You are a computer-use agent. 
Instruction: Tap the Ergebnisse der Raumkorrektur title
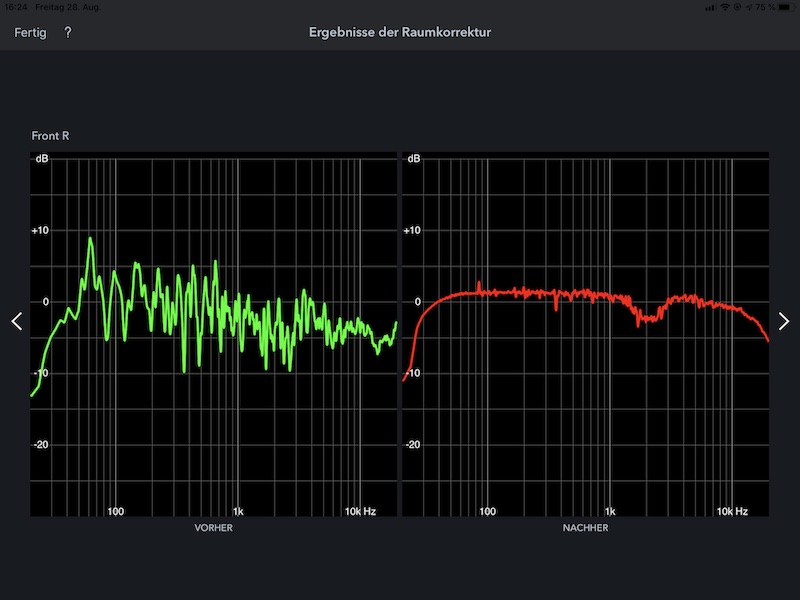click(400, 33)
